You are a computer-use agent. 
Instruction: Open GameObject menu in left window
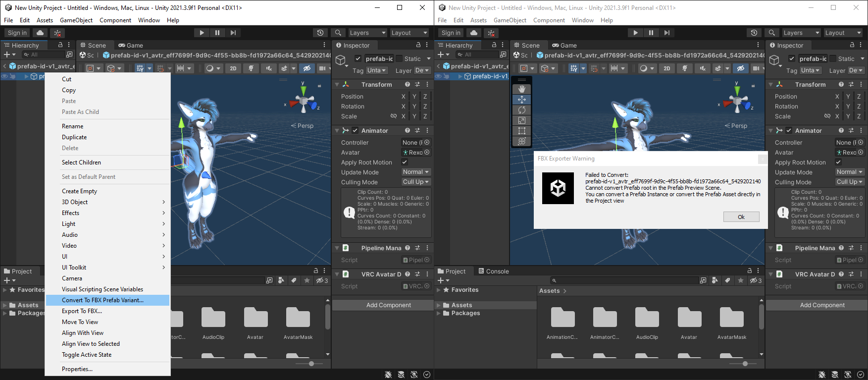(x=76, y=20)
